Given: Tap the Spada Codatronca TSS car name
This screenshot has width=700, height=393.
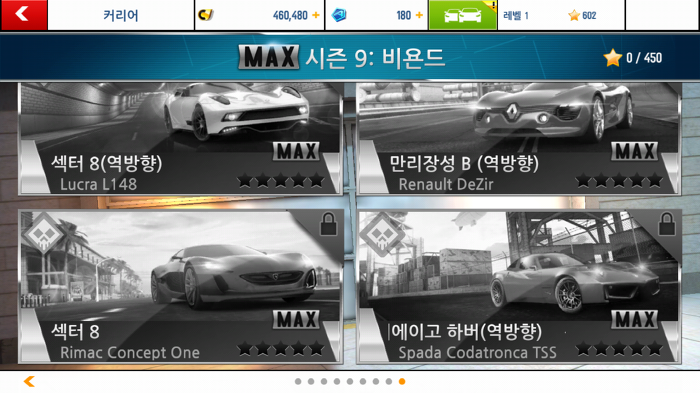Looking at the screenshot, I should (x=477, y=353).
